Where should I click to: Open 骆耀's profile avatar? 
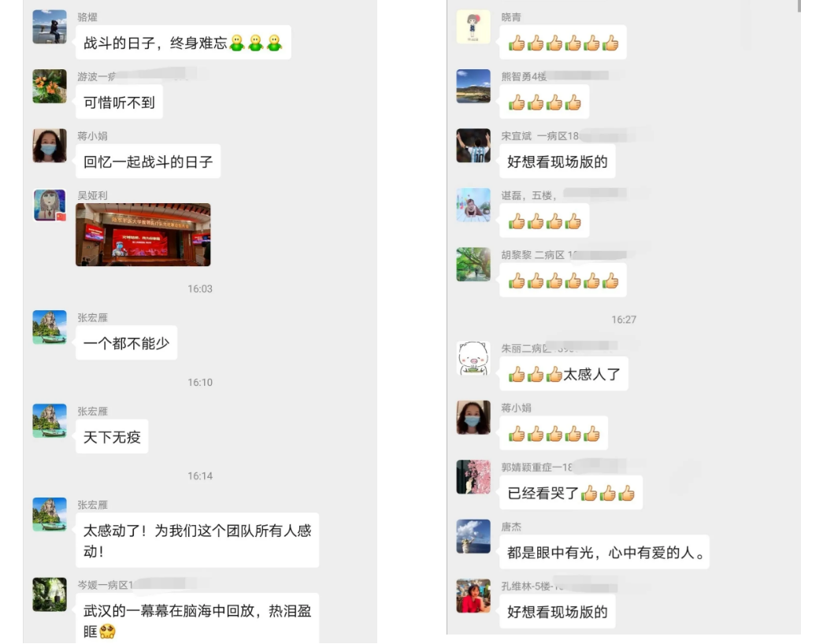click(50, 27)
